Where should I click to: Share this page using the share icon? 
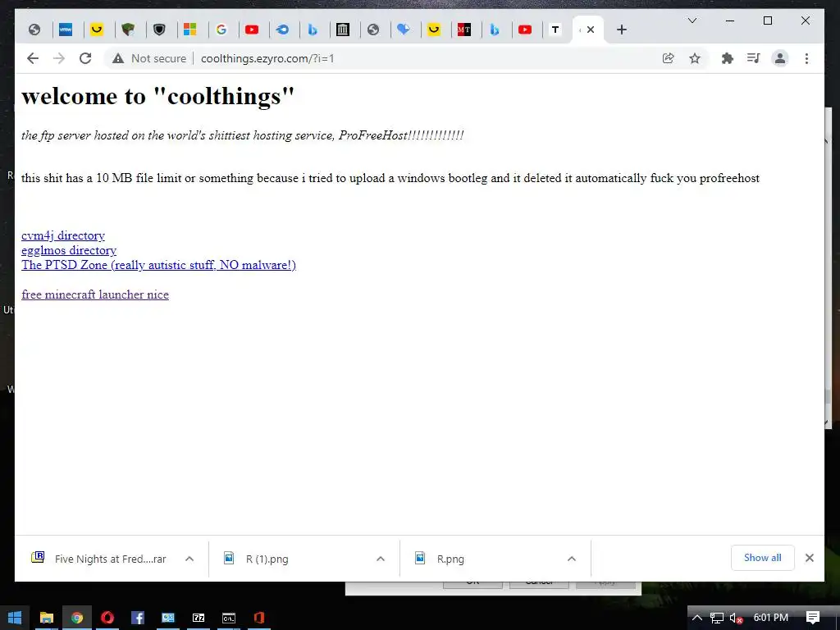(x=668, y=58)
